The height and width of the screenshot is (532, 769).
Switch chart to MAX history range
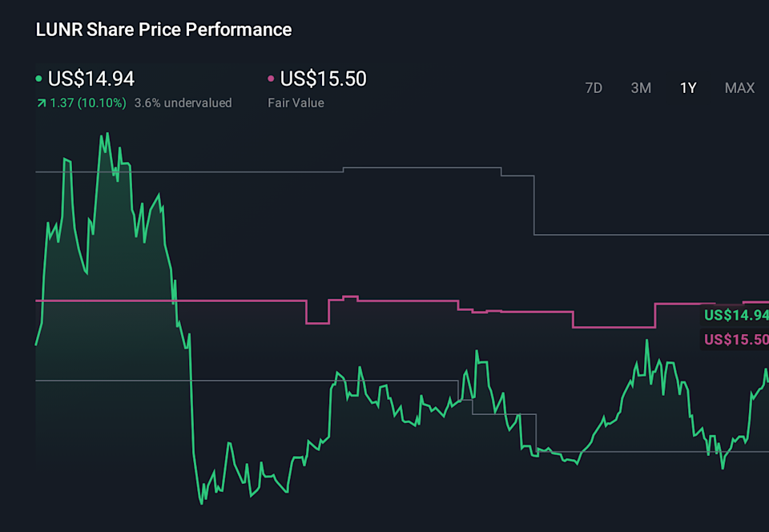coord(739,88)
